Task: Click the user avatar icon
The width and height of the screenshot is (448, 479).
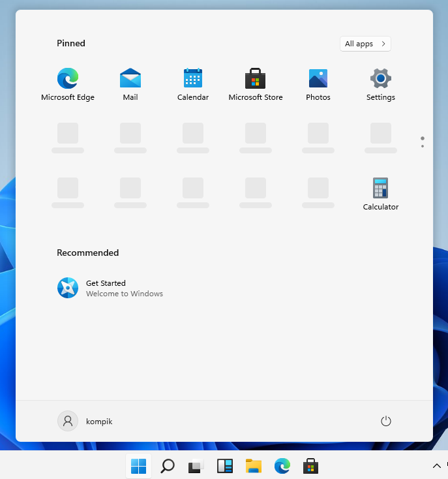Action: tap(68, 421)
